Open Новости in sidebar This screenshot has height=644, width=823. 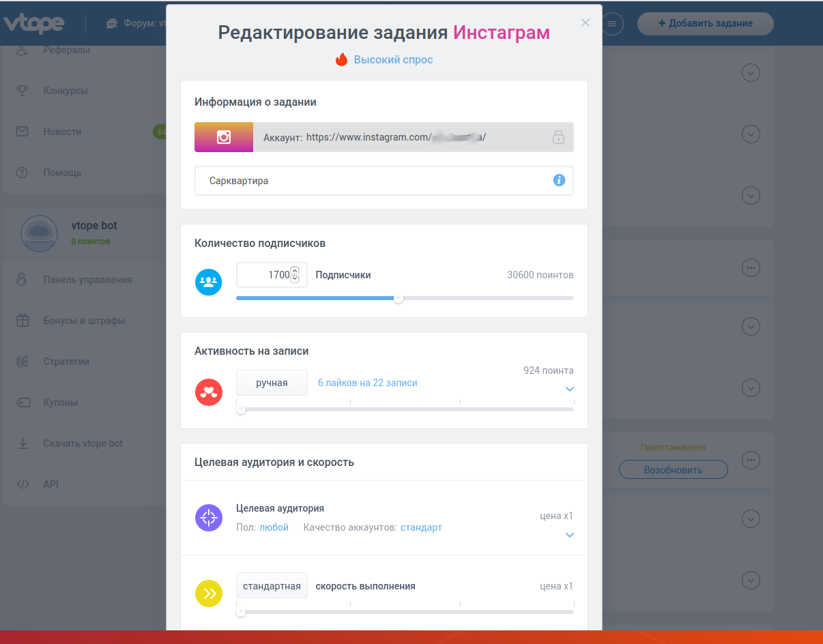[x=62, y=132]
